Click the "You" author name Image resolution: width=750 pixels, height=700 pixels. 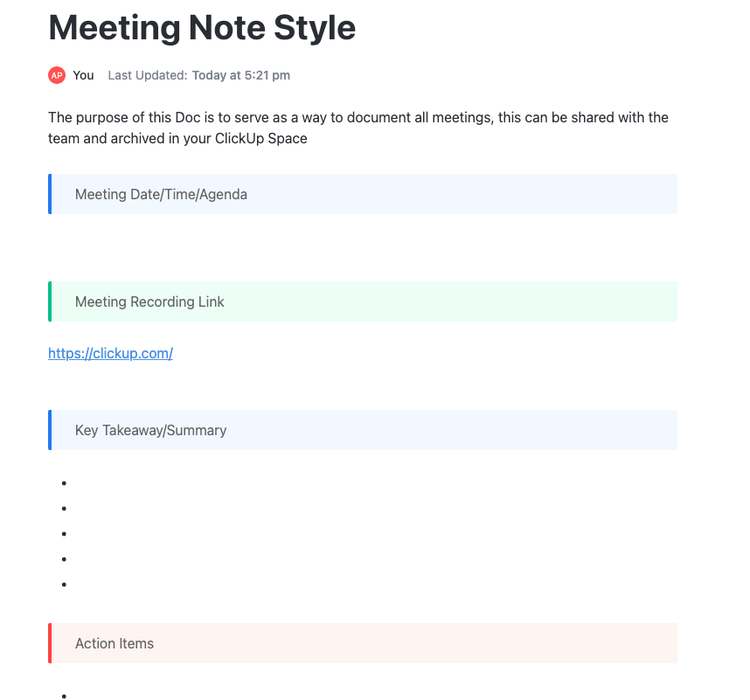[83, 75]
